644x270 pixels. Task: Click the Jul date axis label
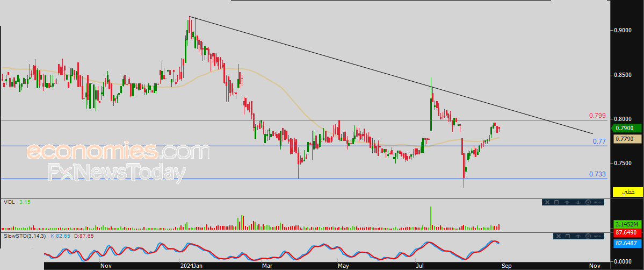point(419,266)
